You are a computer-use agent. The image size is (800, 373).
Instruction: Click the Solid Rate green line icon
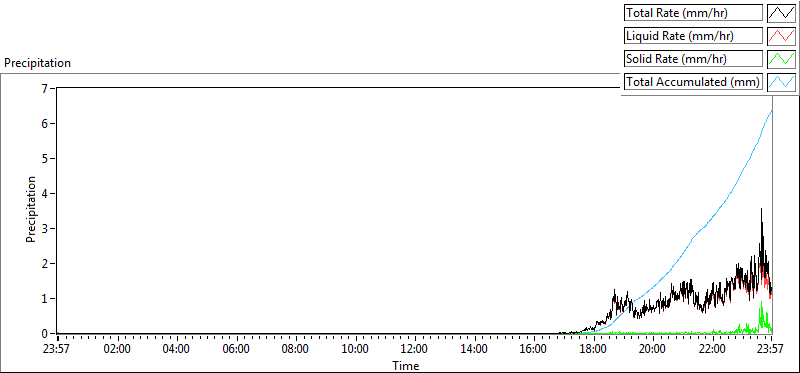782,59
